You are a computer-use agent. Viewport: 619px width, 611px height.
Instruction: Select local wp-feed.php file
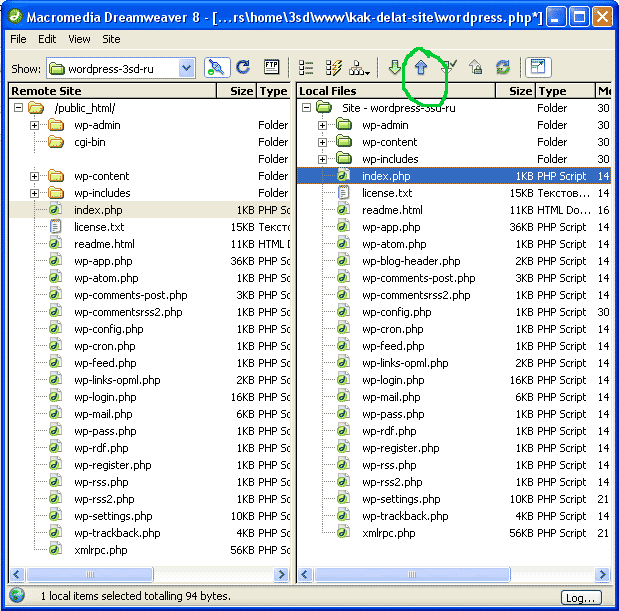pyautogui.click(x=393, y=346)
